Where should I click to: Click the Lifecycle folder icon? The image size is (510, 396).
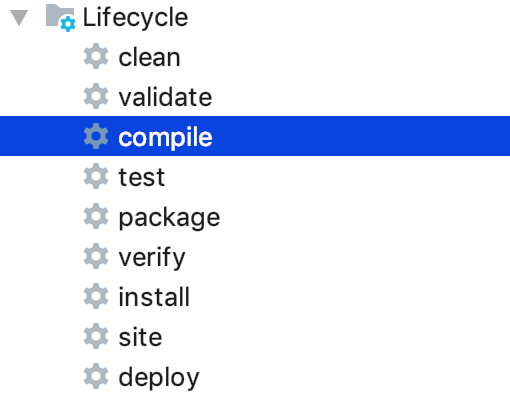[x=61, y=18]
